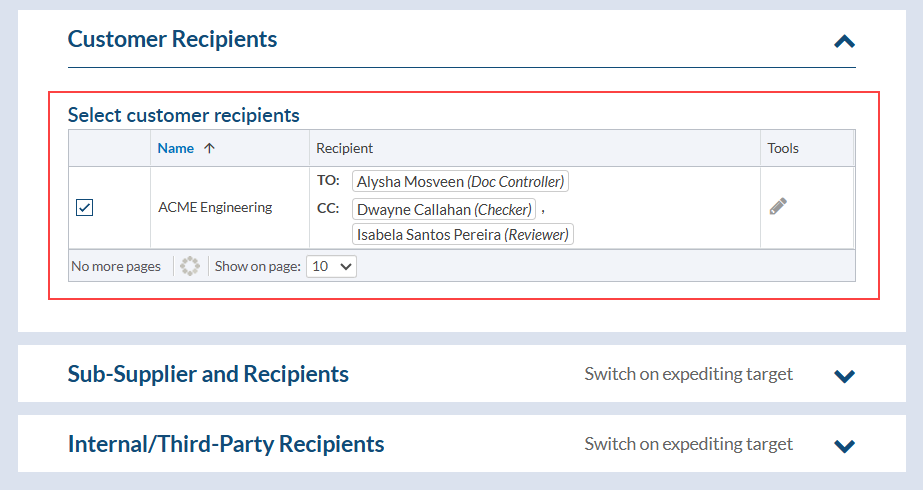Click the pencil edit icon for ACME Engineering
Screen dimensions: 923x490
[x=778, y=206]
